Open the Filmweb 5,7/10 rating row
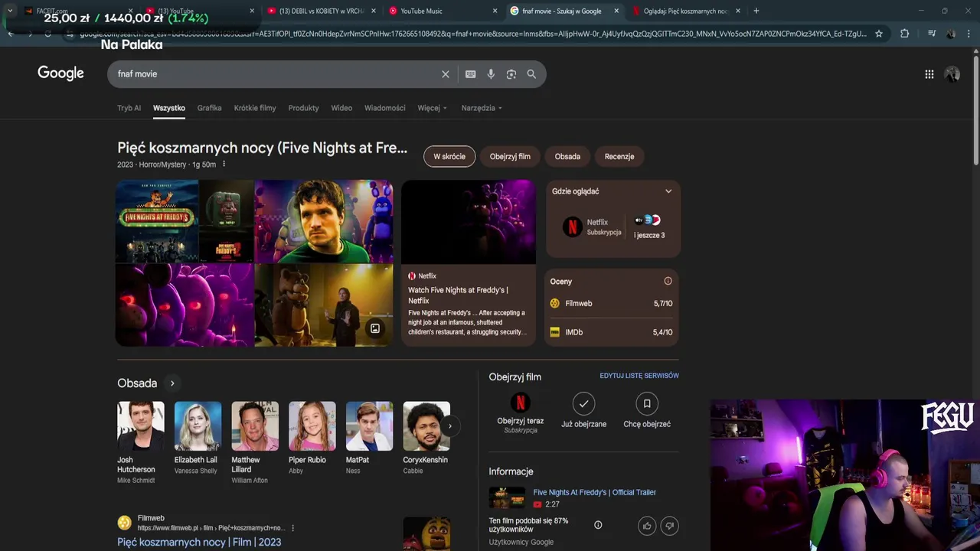Screen dimensions: 980x551 point(611,304)
